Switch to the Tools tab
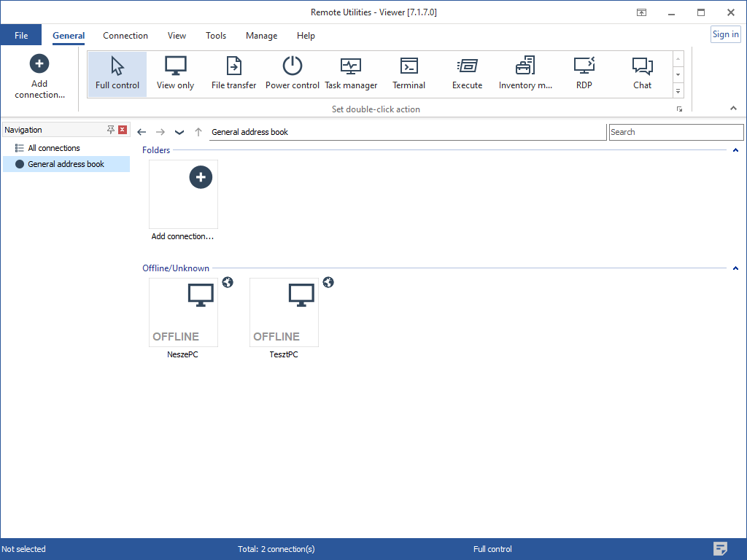The image size is (747, 560). (x=216, y=36)
